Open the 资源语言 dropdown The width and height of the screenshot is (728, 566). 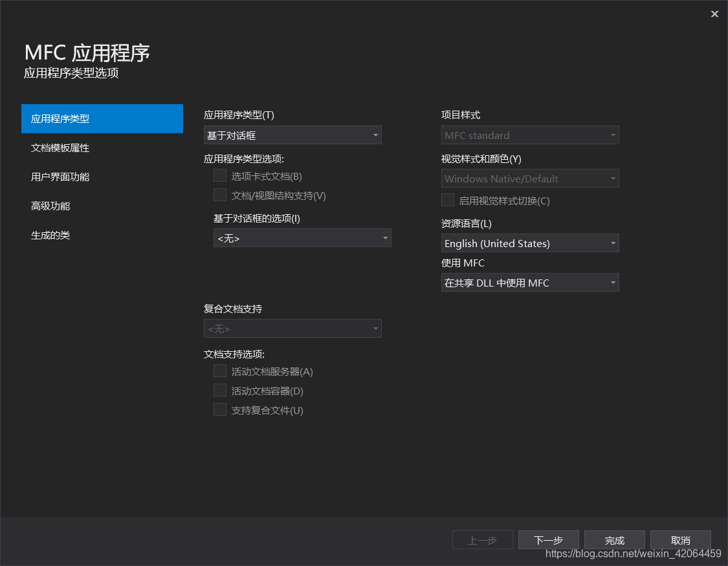point(530,243)
